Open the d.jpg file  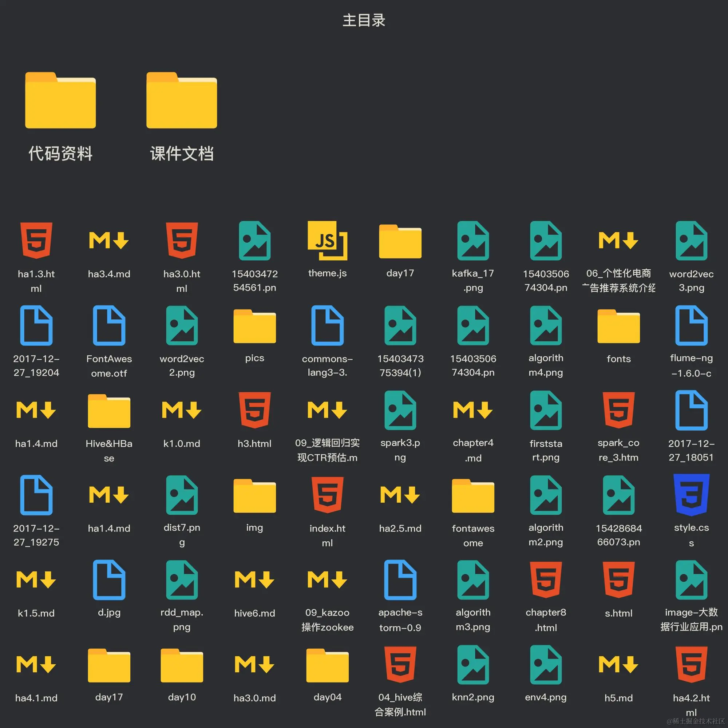point(109,579)
